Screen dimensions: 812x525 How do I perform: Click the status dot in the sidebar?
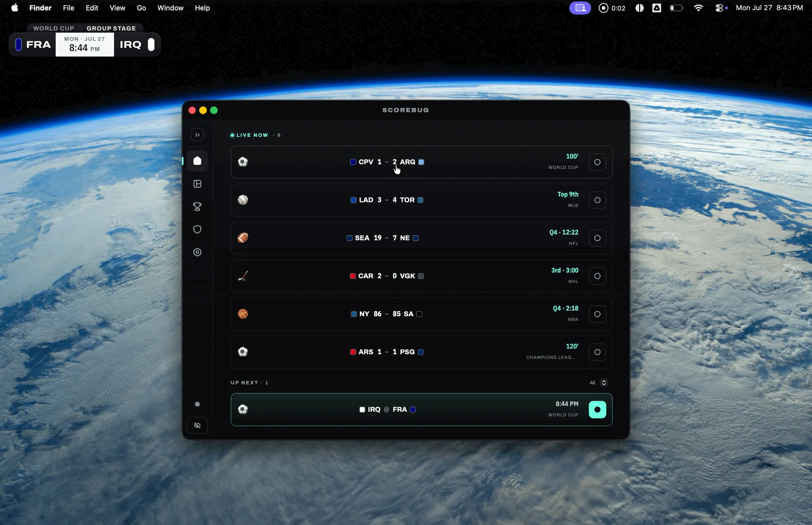(197, 404)
